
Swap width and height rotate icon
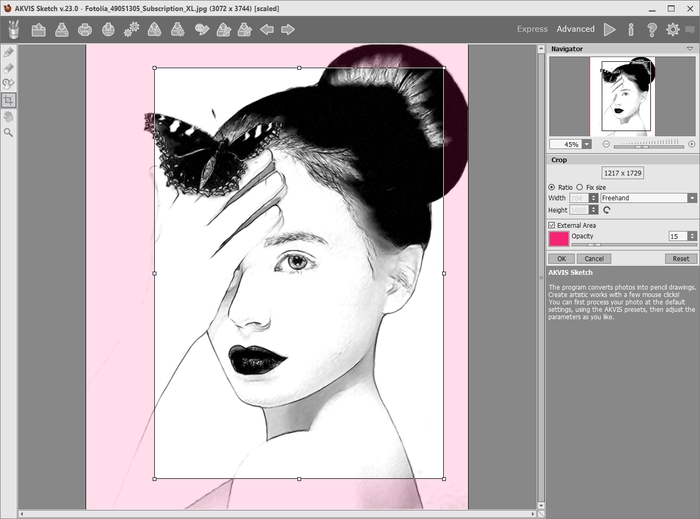tap(606, 210)
